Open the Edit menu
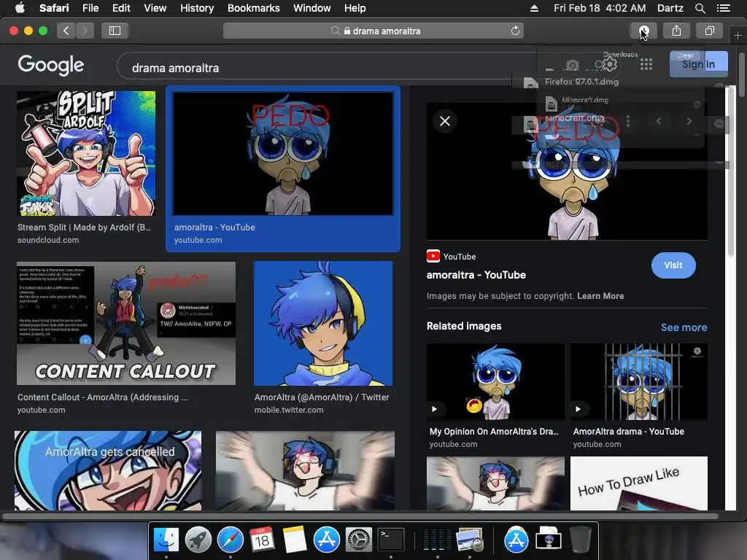The width and height of the screenshot is (747, 560). click(x=121, y=8)
